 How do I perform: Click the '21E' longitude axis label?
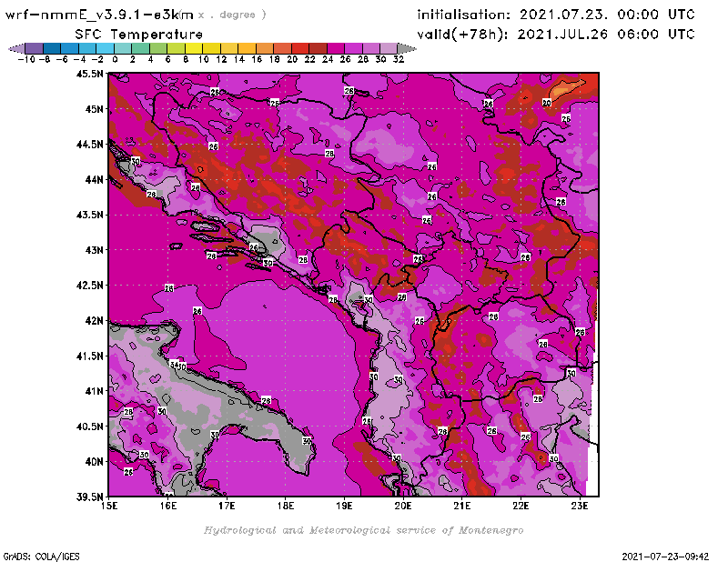point(462,506)
